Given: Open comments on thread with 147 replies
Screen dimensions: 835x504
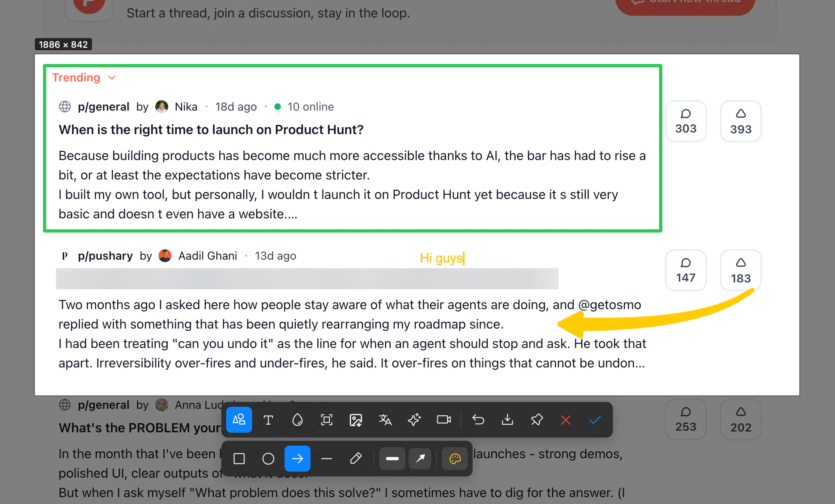Looking at the screenshot, I should (686, 270).
